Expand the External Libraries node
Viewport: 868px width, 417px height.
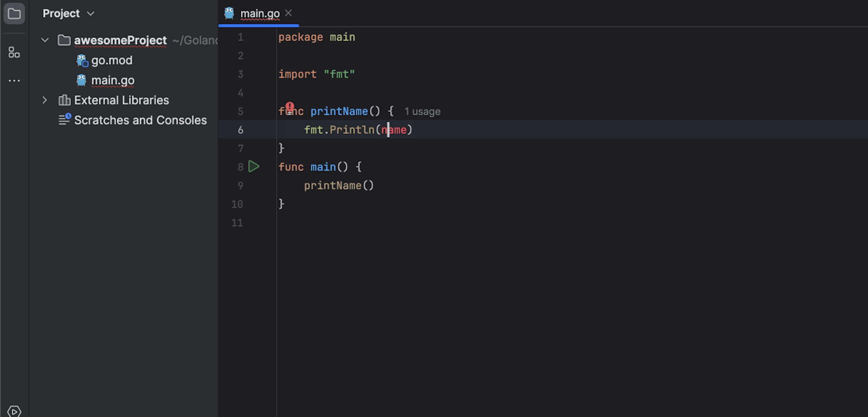point(45,100)
